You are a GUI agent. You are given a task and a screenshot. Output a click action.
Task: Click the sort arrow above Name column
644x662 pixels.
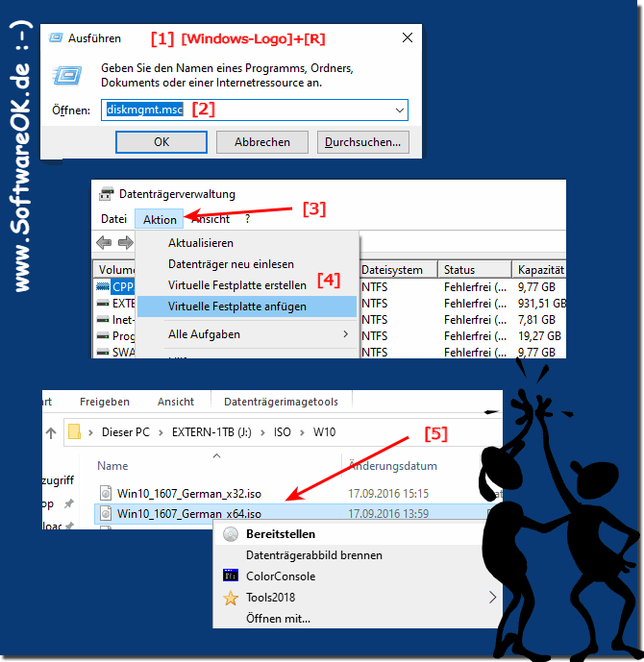(216, 455)
